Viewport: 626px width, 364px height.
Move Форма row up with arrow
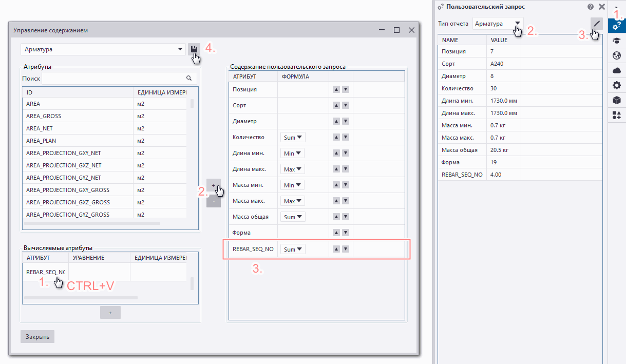tap(336, 233)
